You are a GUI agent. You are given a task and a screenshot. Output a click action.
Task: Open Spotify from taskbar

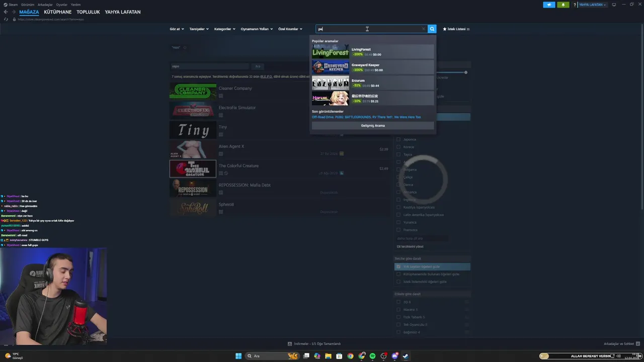coord(372,356)
